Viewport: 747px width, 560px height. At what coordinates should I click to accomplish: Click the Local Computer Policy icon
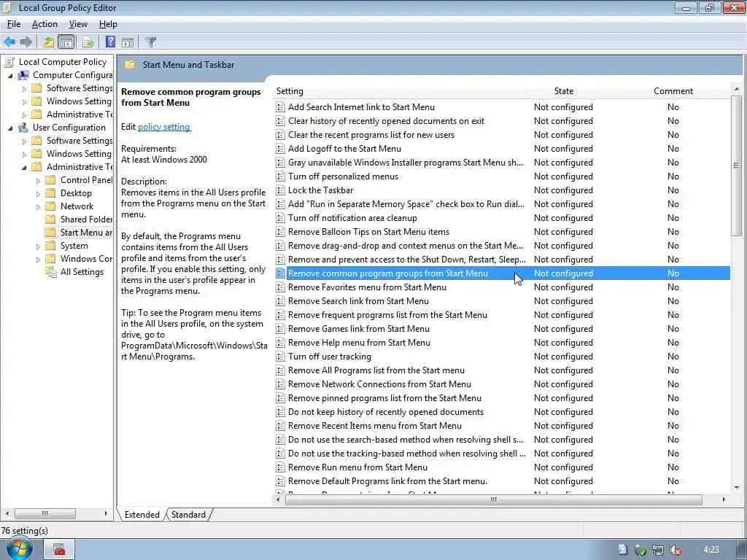tap(9, 62)
